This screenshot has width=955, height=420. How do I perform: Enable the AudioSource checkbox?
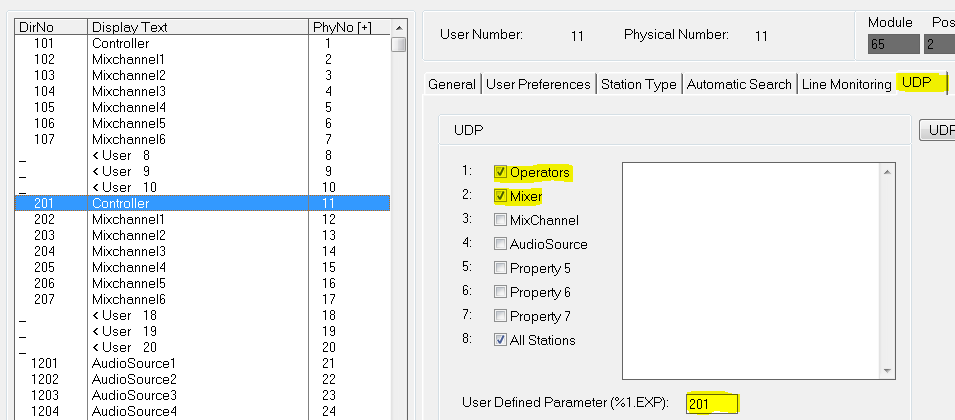click(501, 244)
